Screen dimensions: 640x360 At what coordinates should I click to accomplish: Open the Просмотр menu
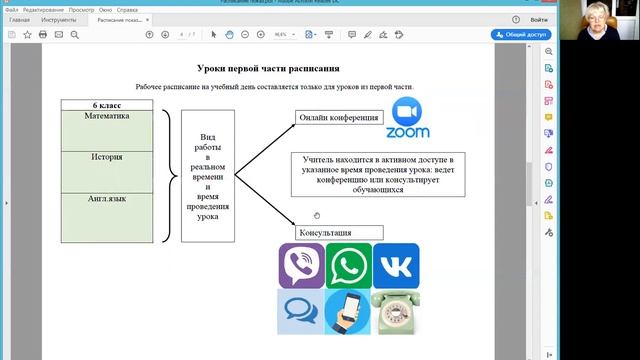81,10
